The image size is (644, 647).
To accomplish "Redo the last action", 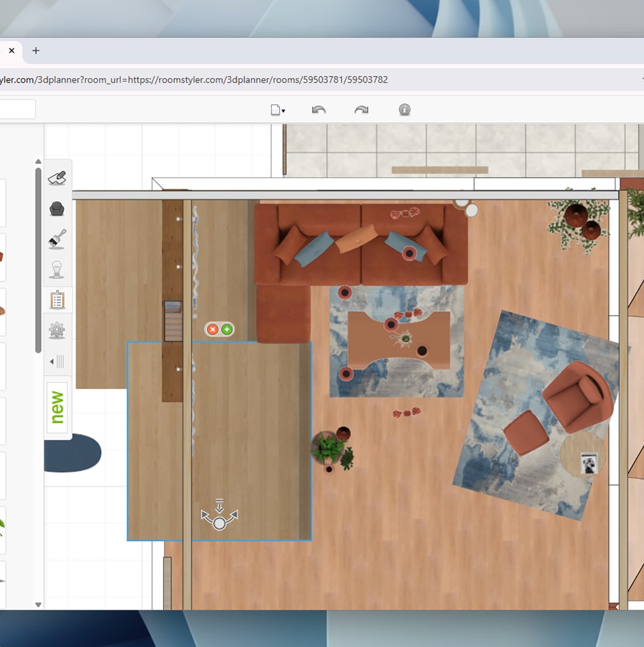I will [361, 110].
